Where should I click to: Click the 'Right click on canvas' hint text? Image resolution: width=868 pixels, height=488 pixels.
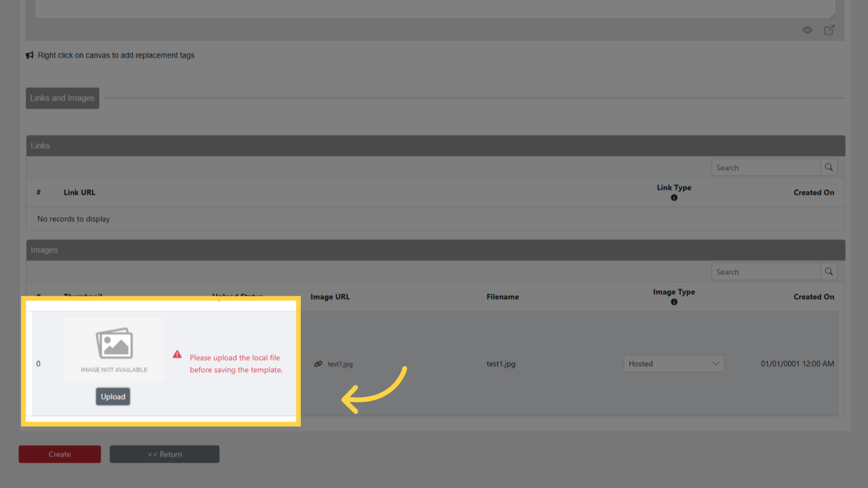pos(116,55)
